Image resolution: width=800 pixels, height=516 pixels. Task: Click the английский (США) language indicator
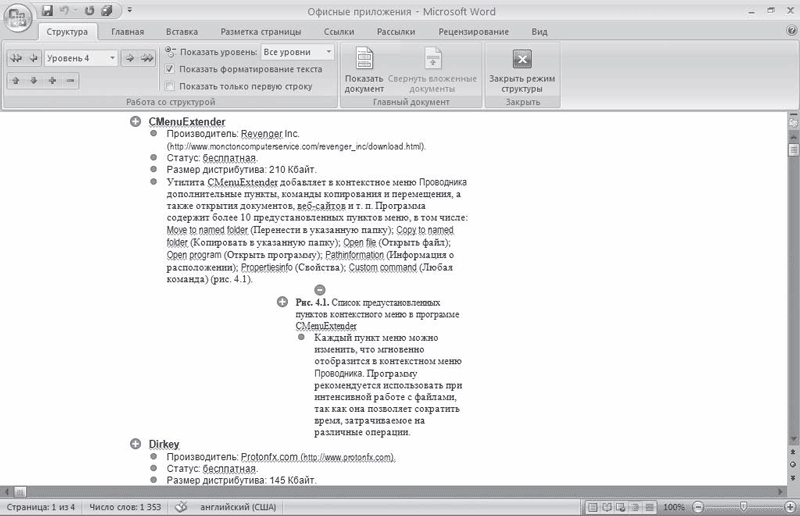pos(238,507)
